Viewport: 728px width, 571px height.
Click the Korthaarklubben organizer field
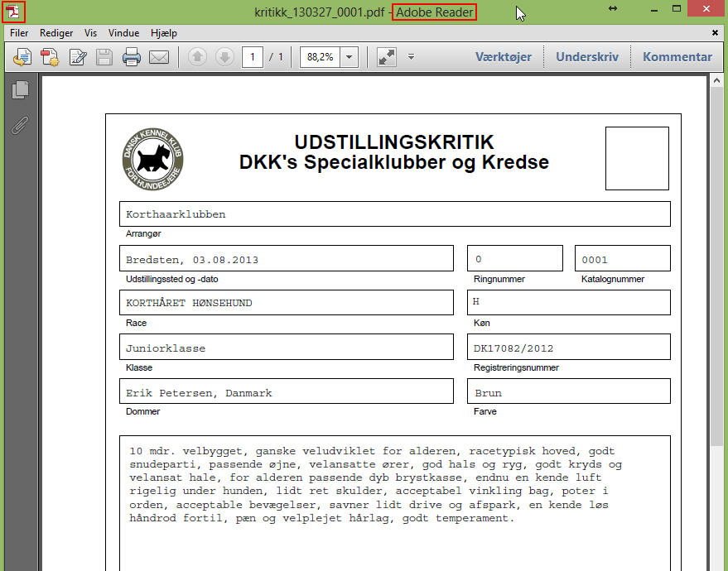(x=394, y=214)
